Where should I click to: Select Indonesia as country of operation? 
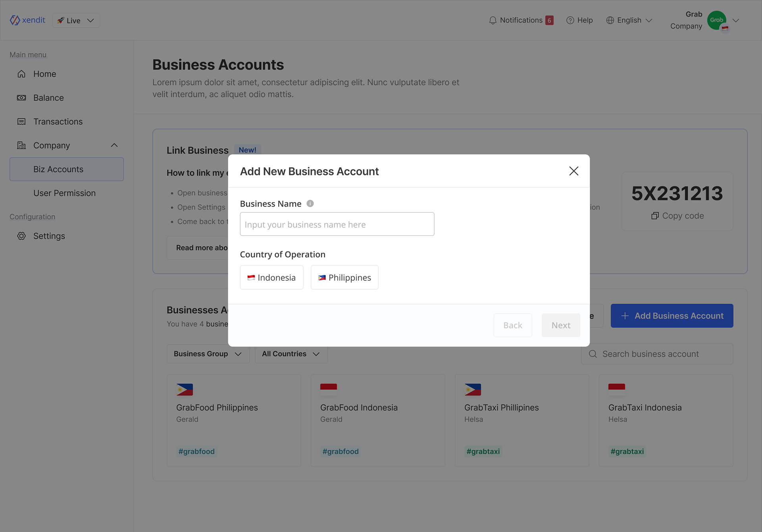pos(271,277)
